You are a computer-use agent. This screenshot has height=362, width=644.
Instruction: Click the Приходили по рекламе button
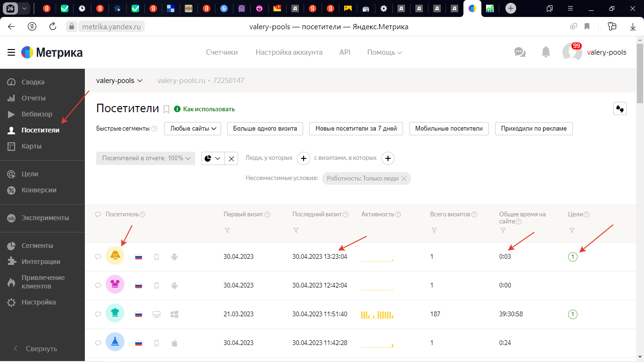point(534,129)
